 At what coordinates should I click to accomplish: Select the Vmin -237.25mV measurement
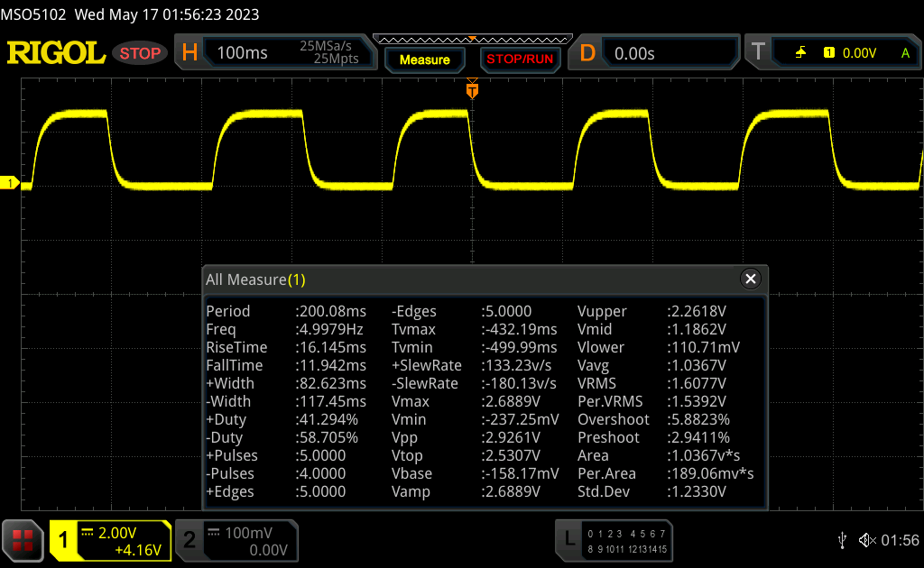point(475,419)
